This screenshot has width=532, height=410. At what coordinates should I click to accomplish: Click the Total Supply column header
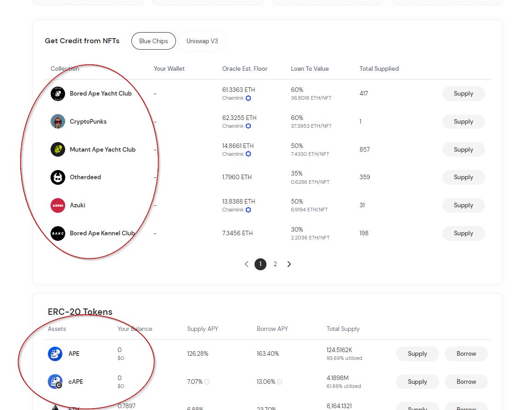point(343,329)
